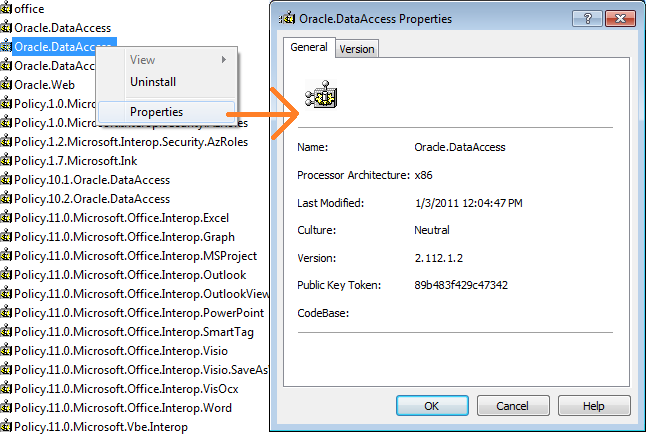This screenshot has width=656, height=436.
Task: Click the Properties dialog title bar icon
Action: click(287, 18)
